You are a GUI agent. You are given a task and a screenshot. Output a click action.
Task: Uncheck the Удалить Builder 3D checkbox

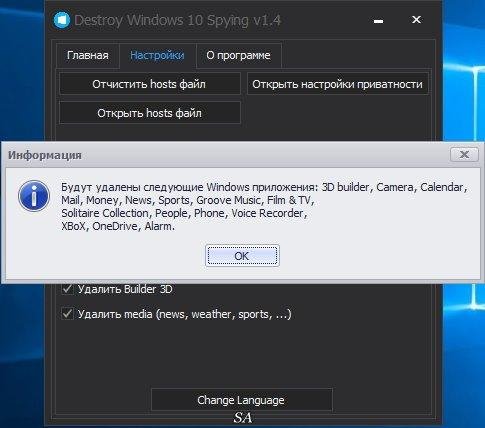(68, 289)
